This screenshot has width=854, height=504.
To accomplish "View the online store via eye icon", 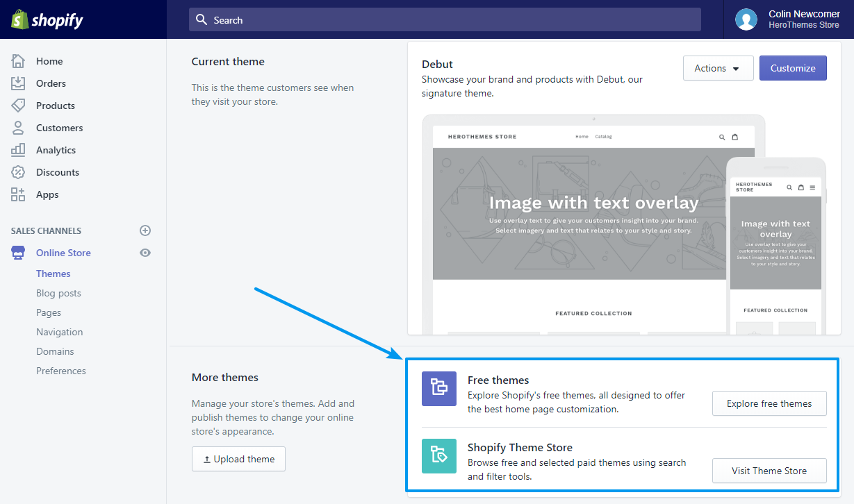I will click(x=145, y=253).
